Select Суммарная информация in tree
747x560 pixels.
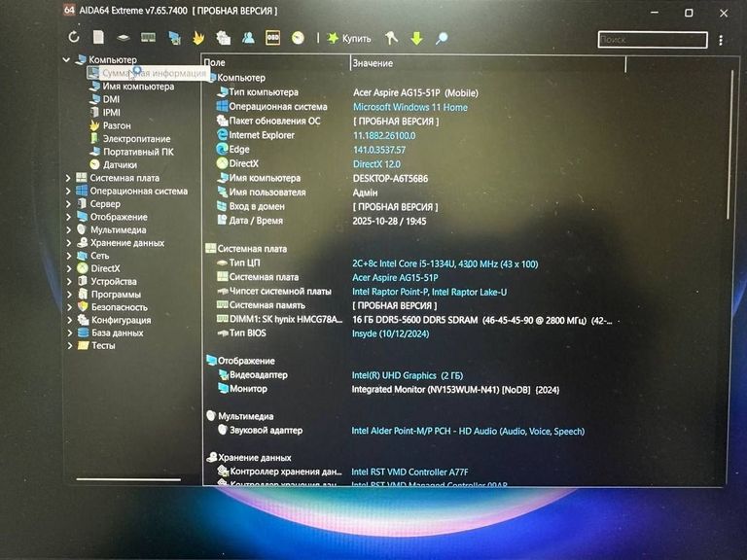pyautogui.click(x=148, y=73)
